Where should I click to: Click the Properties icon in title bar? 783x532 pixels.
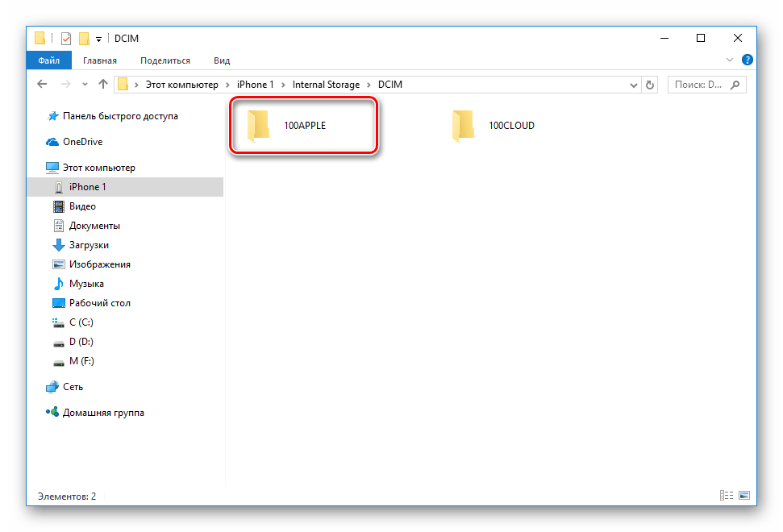66,39
